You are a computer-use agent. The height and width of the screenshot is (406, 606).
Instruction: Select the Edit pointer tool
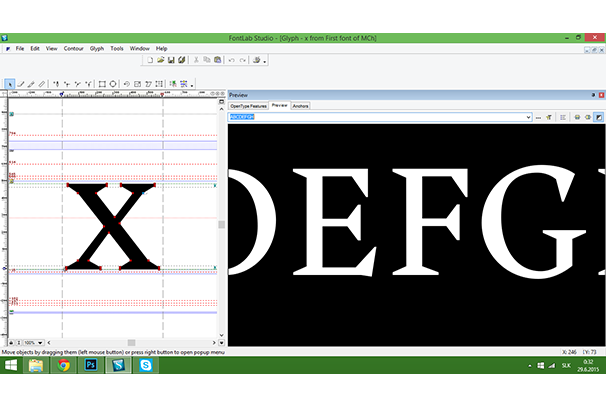[10, 84]
